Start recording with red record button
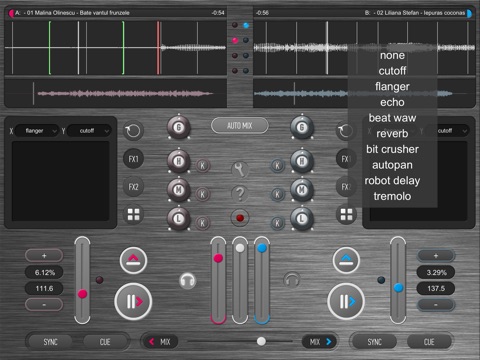Image resolution: width=480 pixels, height=360 pixels. pyautogui.click(x=240, y=218)
